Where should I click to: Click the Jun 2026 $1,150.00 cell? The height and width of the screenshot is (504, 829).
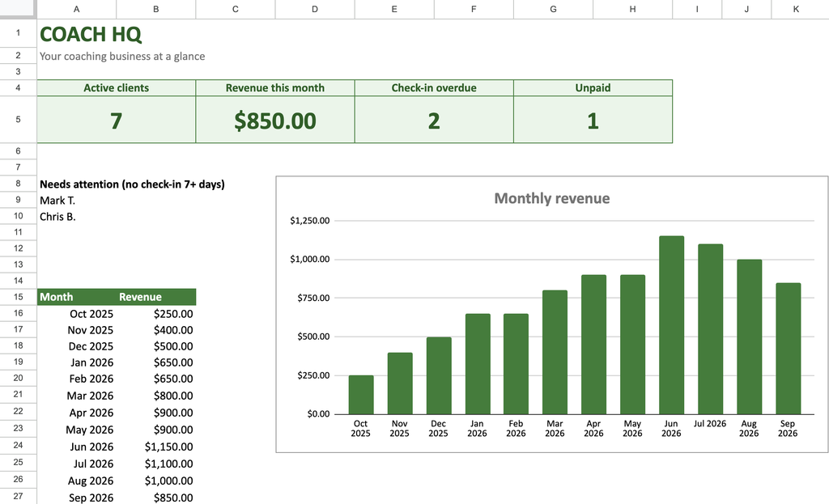156,447
